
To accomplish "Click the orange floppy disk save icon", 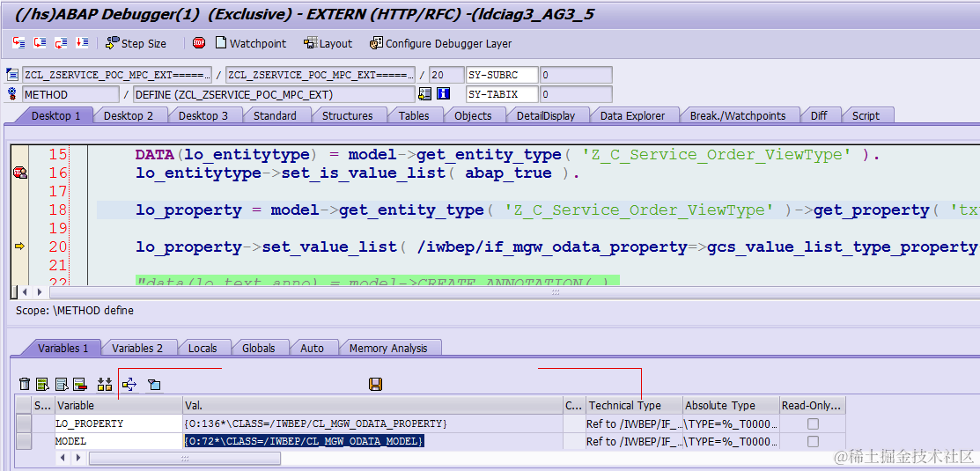I will (x=376, y=384).
